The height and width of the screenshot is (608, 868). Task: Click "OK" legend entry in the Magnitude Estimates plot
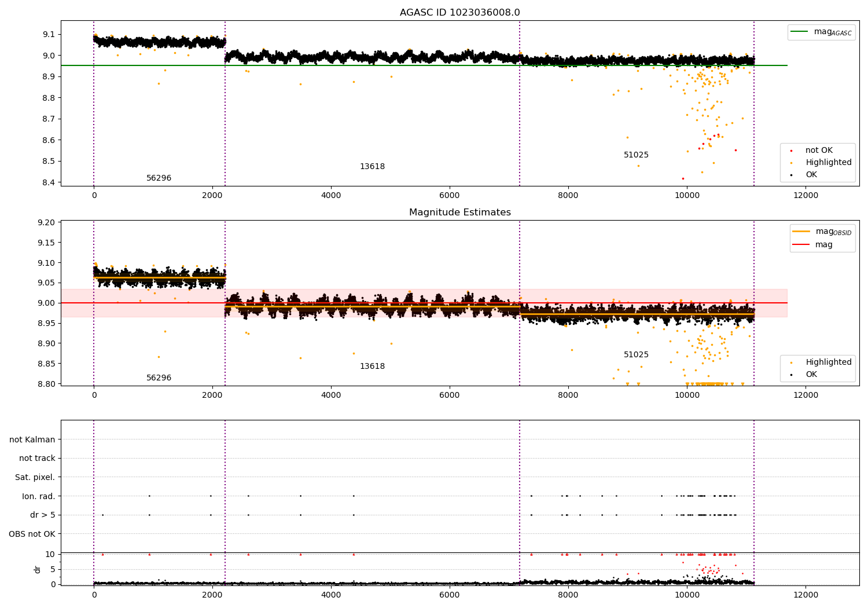(x=811, y=375)
